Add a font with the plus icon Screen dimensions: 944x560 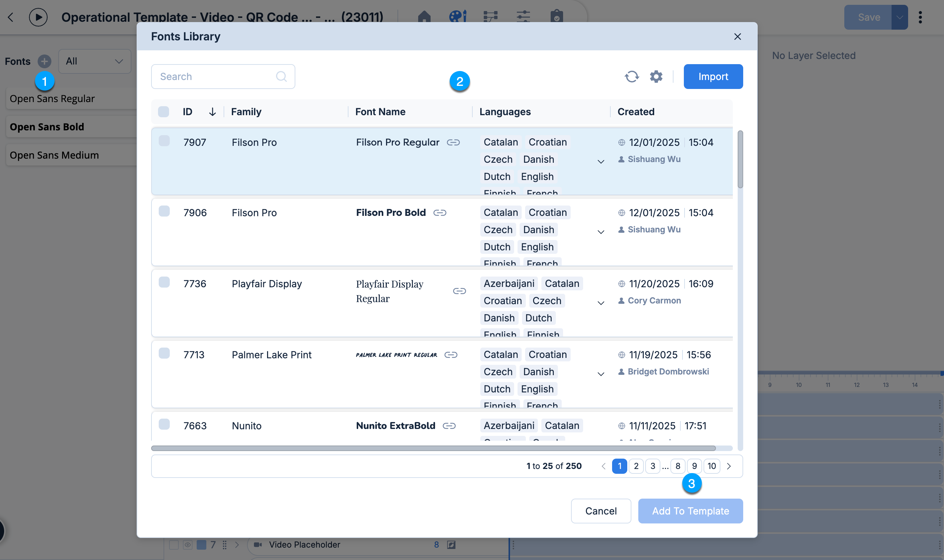point(45,61)
